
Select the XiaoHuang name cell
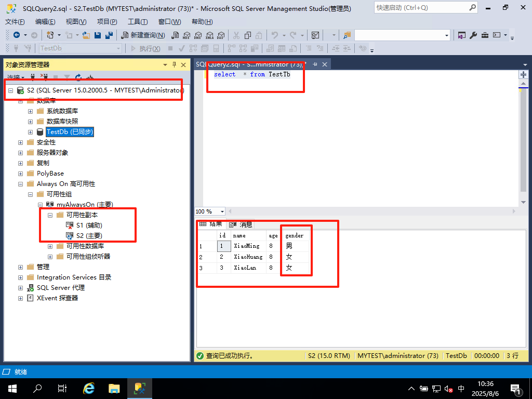pos(248,257)
